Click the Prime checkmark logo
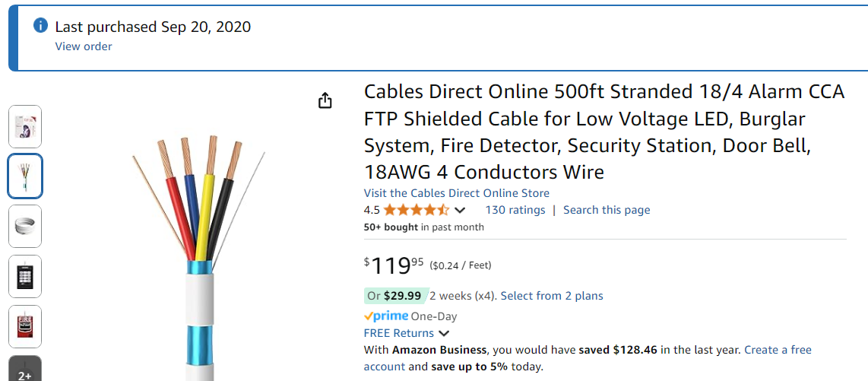 click(386, 316)
